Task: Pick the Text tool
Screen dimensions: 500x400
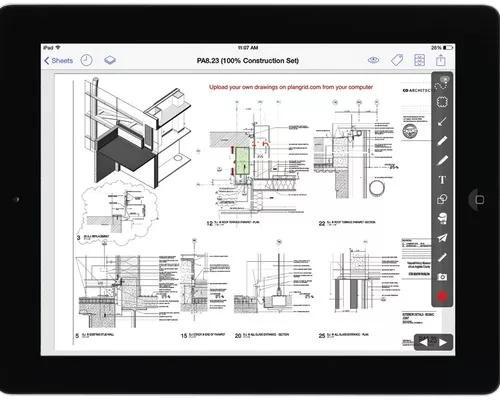Action: click(442, 180)
